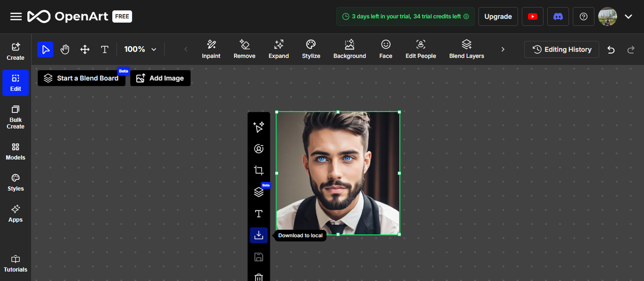Screen dimensions: 644x281
Task: Show more tools with right arrow
Action: [x=503, y=49]
